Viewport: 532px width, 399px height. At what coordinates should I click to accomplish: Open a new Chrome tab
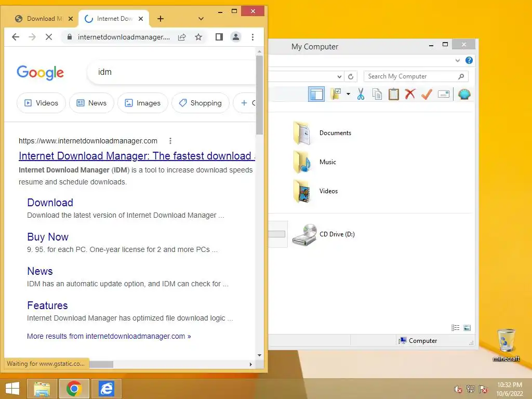pyautogui.click(x=161, y=19)
